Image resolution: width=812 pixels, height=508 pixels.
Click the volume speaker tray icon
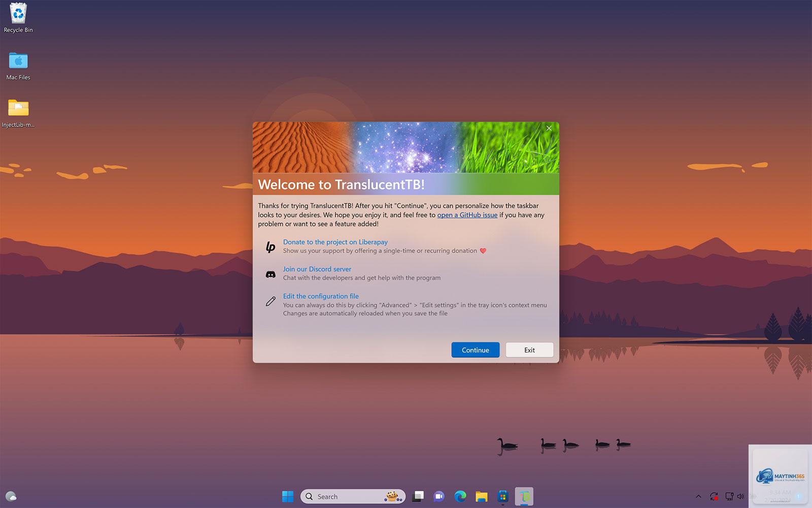click(x=740, y=496)
